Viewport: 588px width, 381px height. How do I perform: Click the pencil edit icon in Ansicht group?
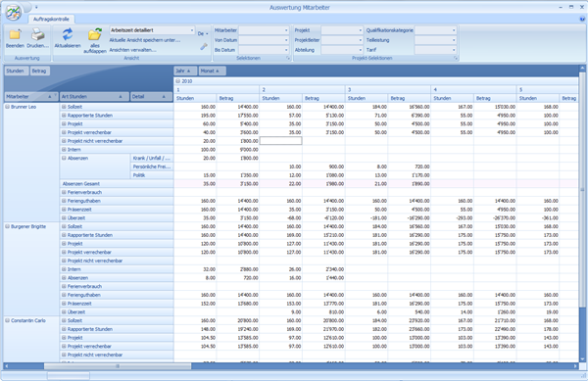point(204,47)
